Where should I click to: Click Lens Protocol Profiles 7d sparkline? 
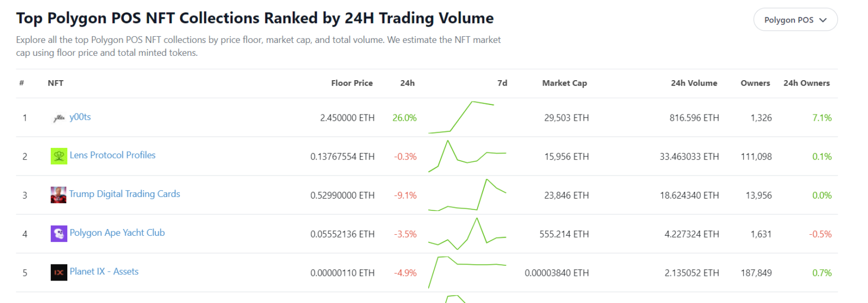tap(467, 156)
